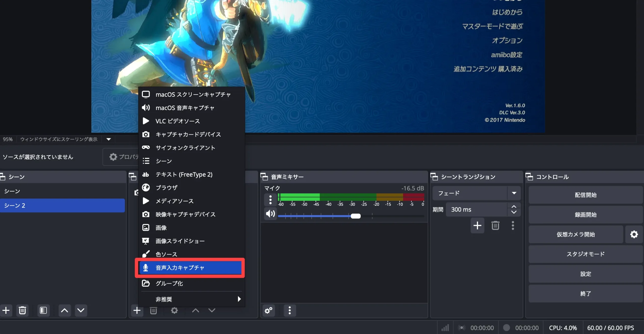Open the preview scaling dropdown arrow
The image size is (644, 334).
pyautogui.click(x=109, y=139)
